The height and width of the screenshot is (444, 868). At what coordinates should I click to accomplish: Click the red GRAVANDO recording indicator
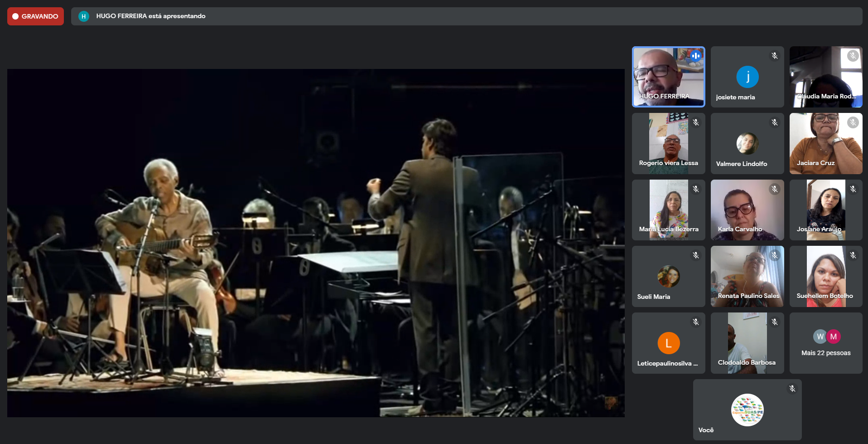point(35,16)
